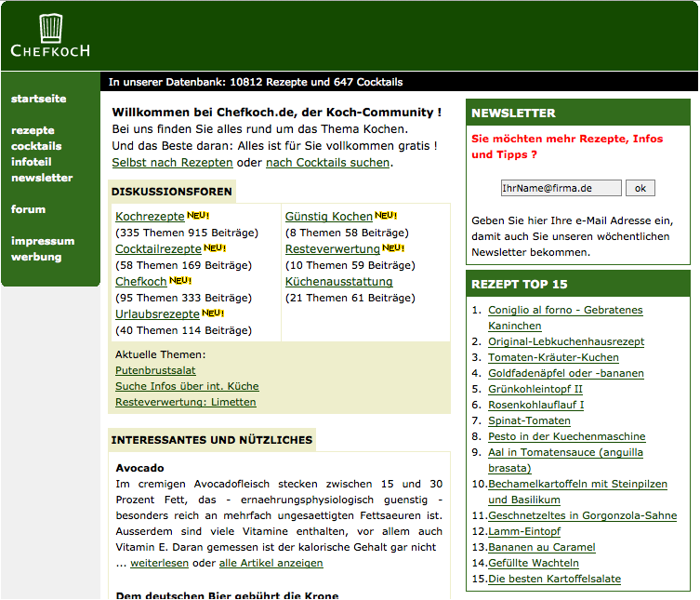Click the Chefkoch chef hat logo
This screenshot has height=600, width=700.
click(x=50, y=35)
